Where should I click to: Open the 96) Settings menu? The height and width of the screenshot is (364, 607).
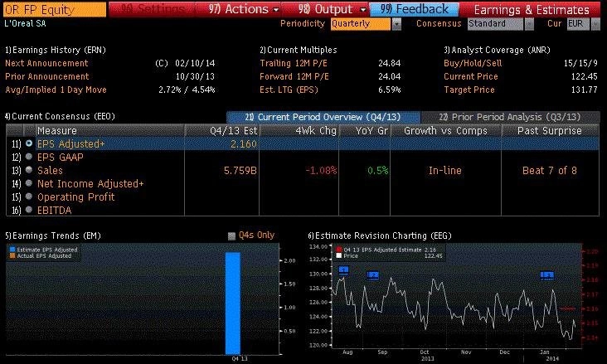click(x=152, y=9)
